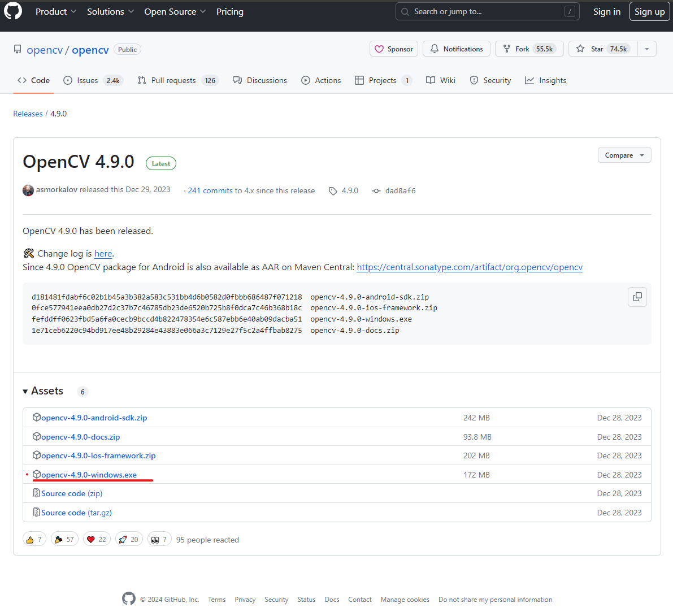Click the GitHub logo in header

point(13,12)
